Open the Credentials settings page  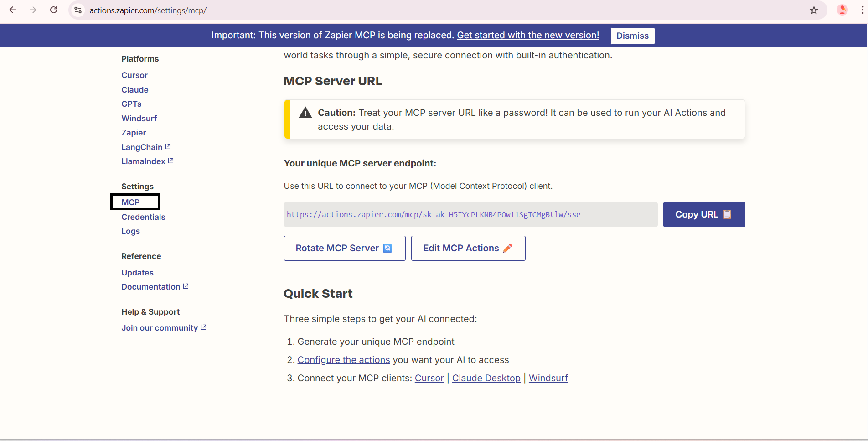coord(143,217)
